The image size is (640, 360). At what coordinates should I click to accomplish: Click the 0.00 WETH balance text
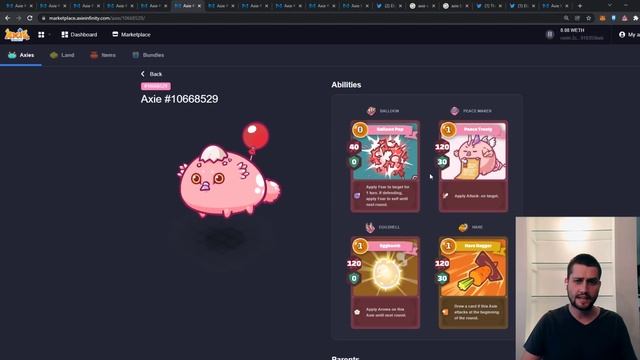coord(572,31)
